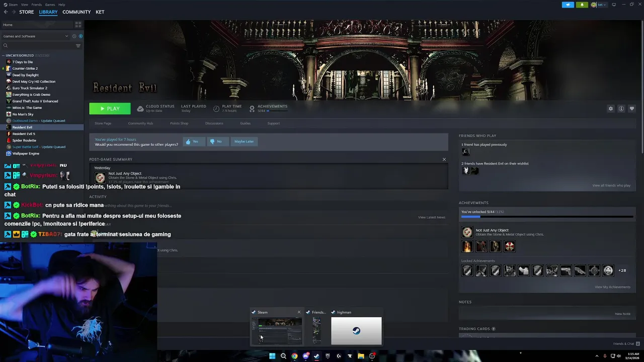This screenshot has width=644, height=362.
Task: Toggle the ready-to-play filter icon
Action: (x=80, y=36)
